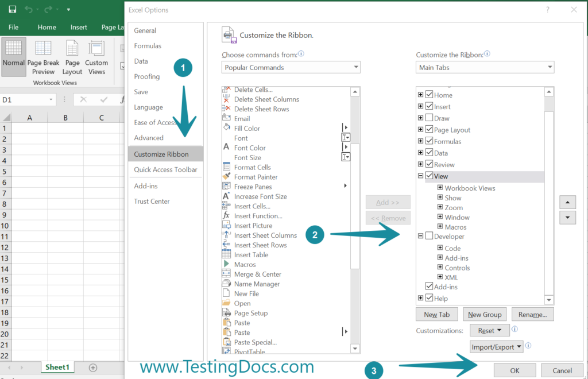Open the Quick Access Toolbar category

[165, 169]
